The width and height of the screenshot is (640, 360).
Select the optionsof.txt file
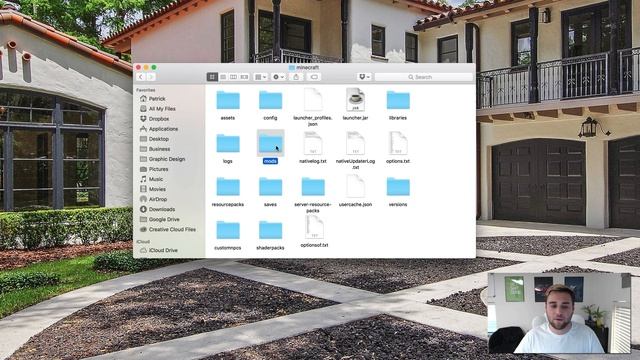click(314, 227)
